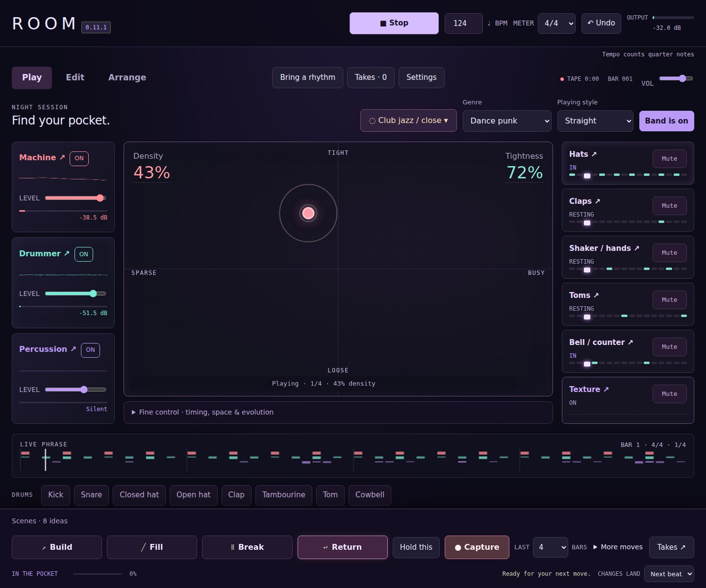Open the Texture lane arrow icon
This screenshot has width=706, height=588.
click(605, 390)
